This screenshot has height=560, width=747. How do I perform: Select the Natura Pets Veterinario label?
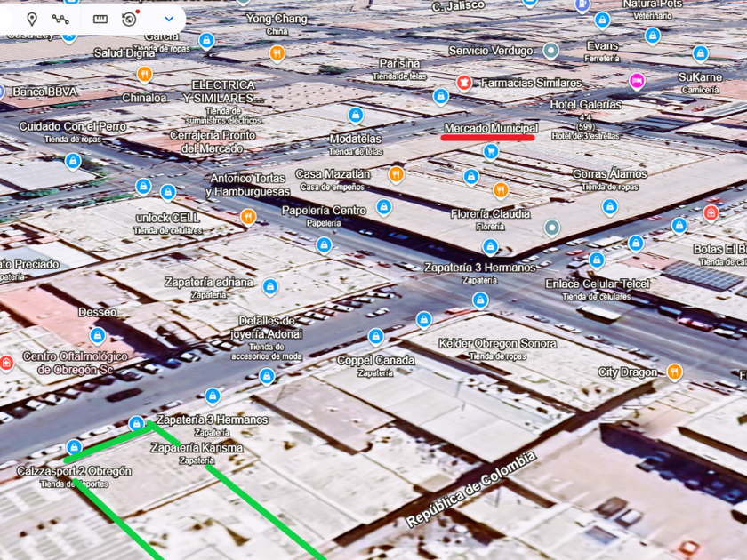[652, 10]
